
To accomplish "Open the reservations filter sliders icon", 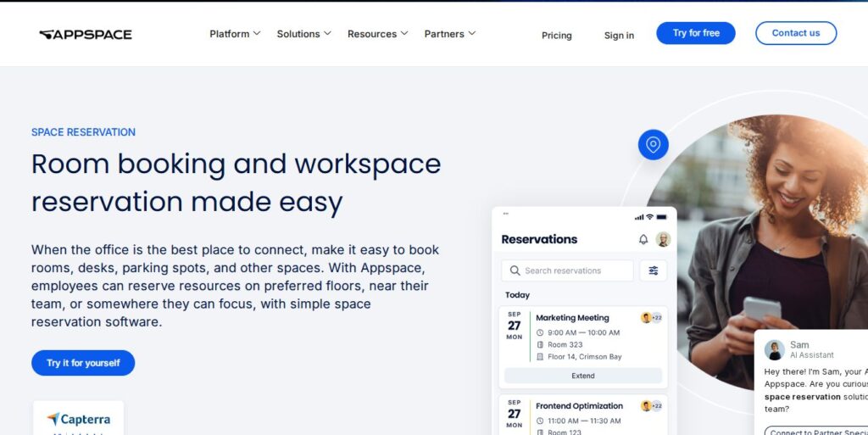I will point(654,270).
